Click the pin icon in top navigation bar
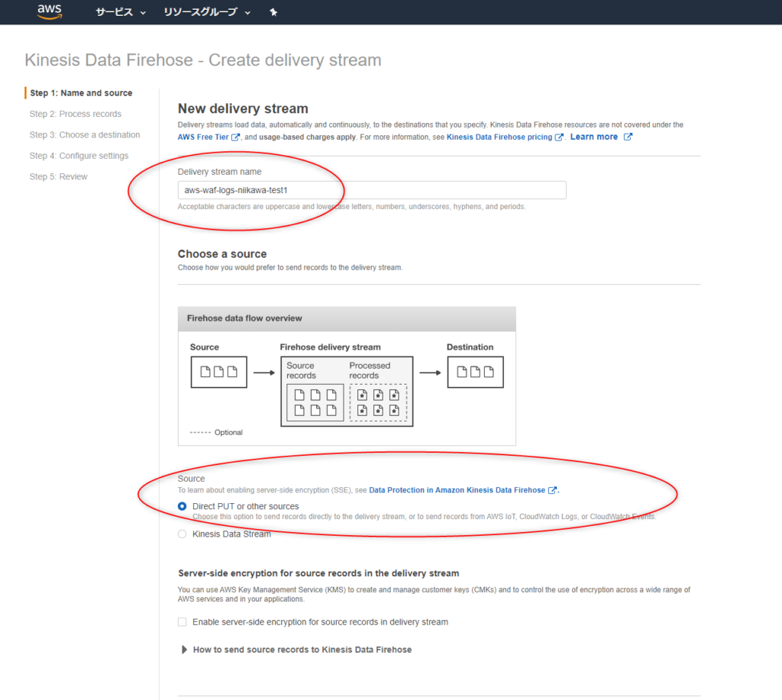782x700 pixels. 273,12
